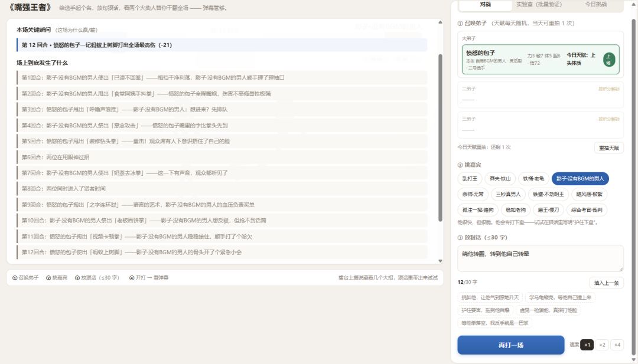The image size is (638, 364).
Task: Focus the 放狠话 text area
Action: [x=541, y=258]
